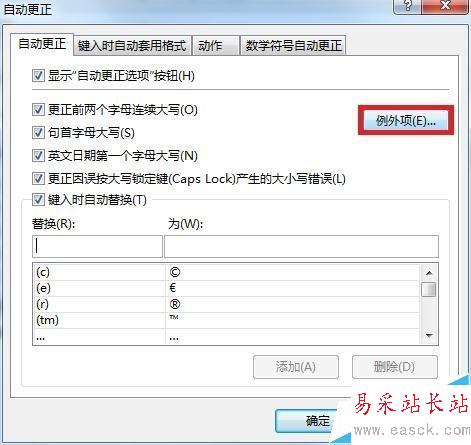471x445 pixels.
Task: Switch to 数学符号自动更正 tab
Action: pos(293,45)
